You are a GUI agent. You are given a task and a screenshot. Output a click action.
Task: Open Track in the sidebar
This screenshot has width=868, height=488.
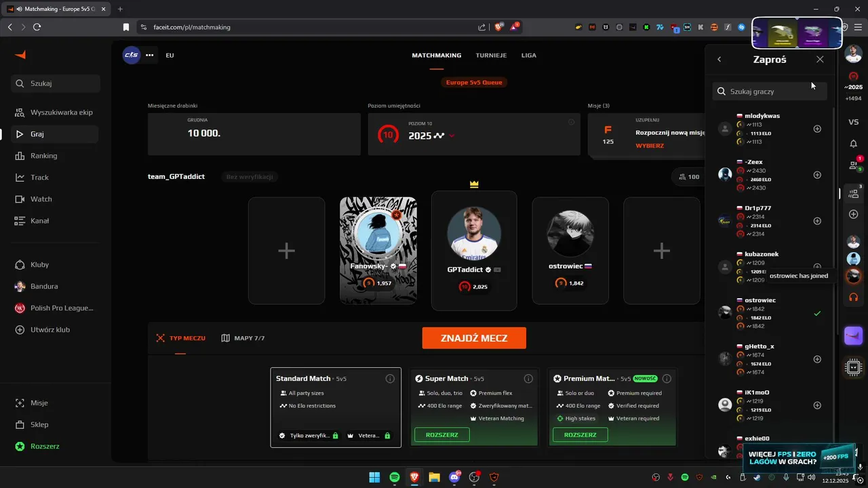coord(54,178)
